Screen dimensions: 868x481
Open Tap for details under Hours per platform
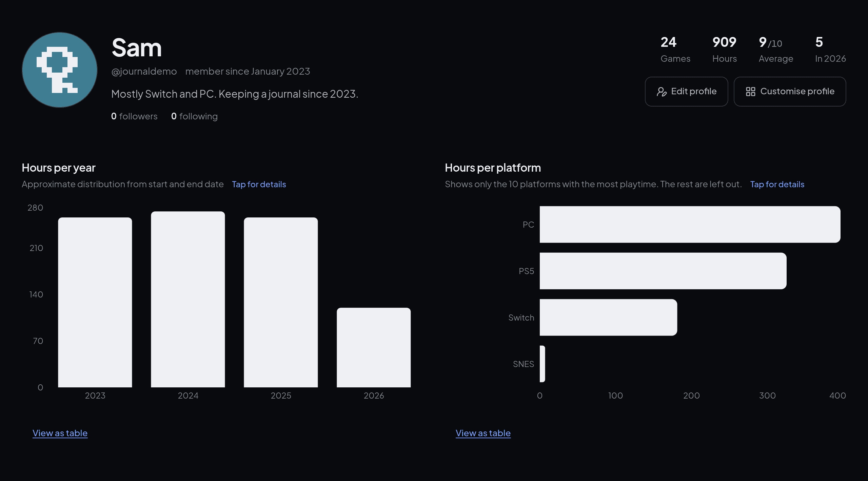tap(777, 184)
